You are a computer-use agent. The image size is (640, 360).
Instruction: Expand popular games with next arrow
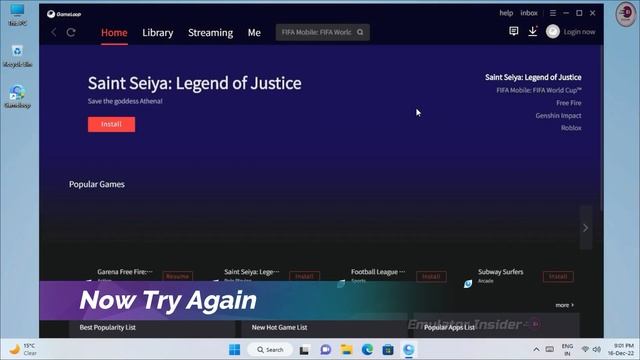point(586,228)
